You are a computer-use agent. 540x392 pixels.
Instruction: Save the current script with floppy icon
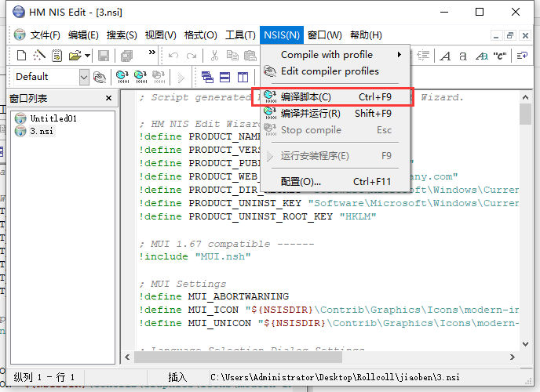tap(104, 56)
